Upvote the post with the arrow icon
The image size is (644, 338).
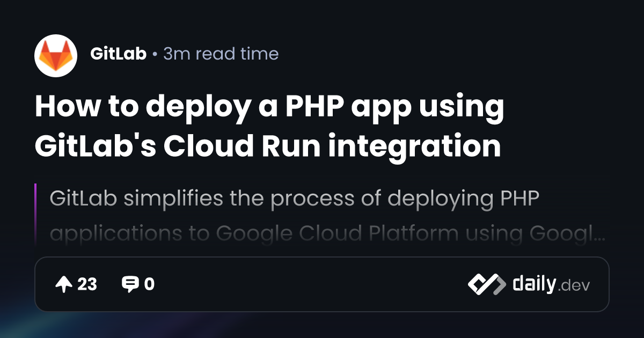tap(64, 284)
